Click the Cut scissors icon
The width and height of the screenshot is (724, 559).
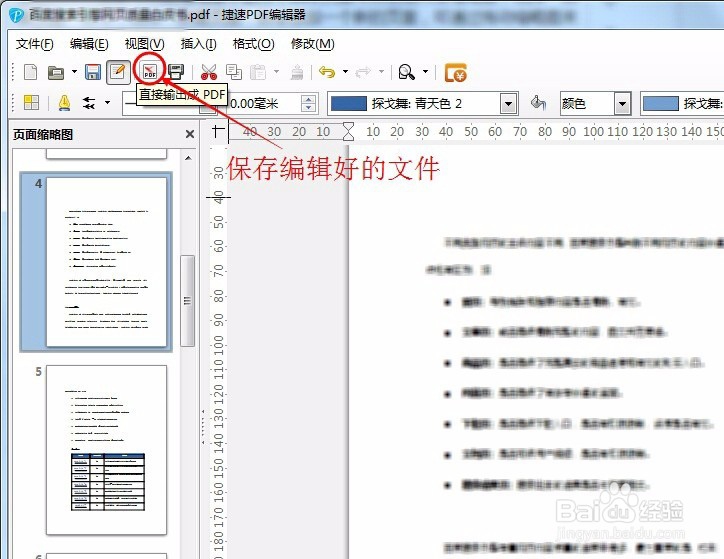[209, 72]
